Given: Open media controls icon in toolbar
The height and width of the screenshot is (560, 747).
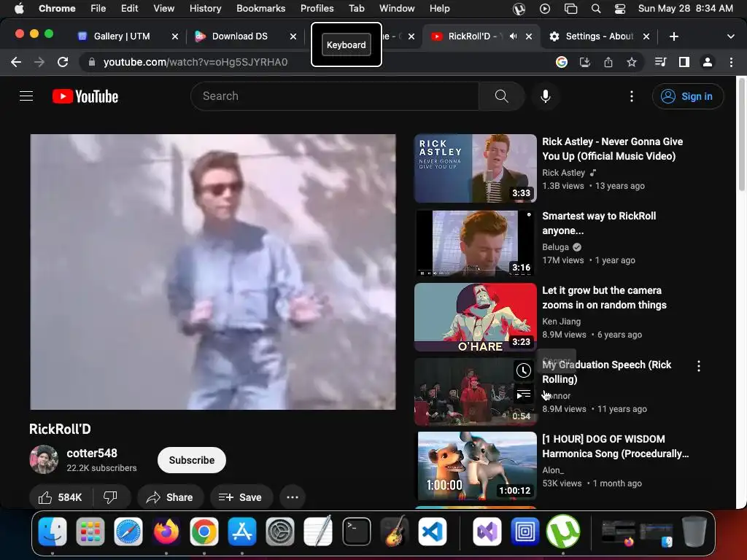Looking at the screenshot, I should [660, 62].
